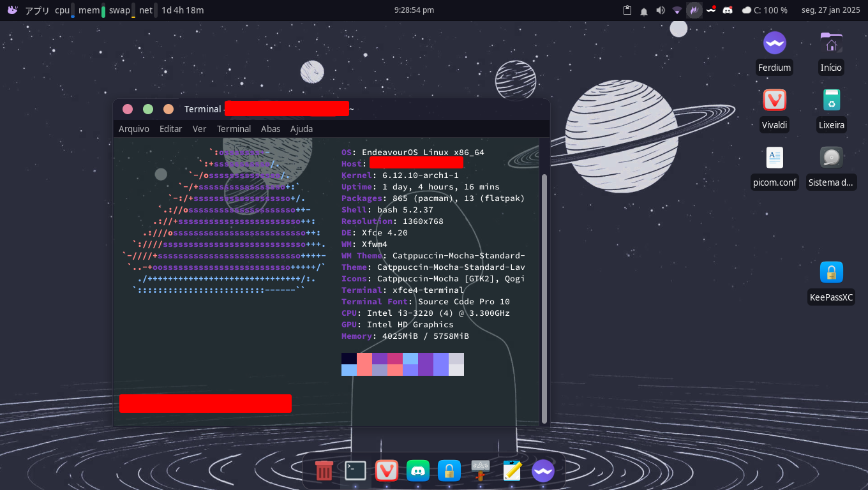The width and height of the screenshot is (868, 490).
Task: Open the Abas menu in Terminal
Action: point(271,129)
